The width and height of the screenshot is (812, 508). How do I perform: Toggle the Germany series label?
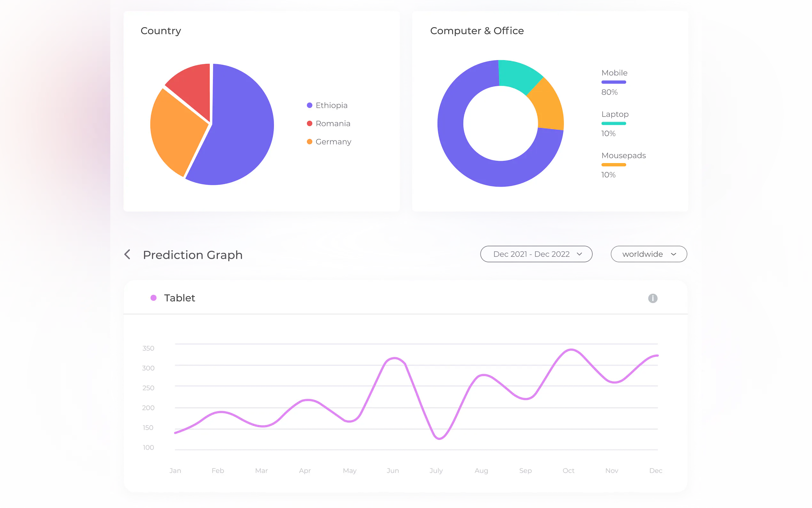[x=333, y=142]
